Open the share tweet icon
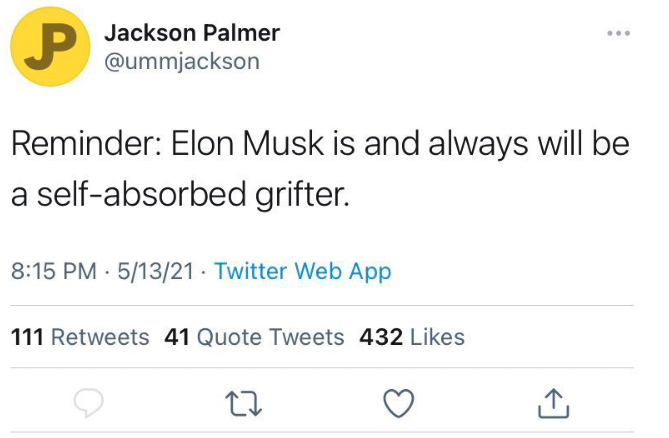 (554, 402)
